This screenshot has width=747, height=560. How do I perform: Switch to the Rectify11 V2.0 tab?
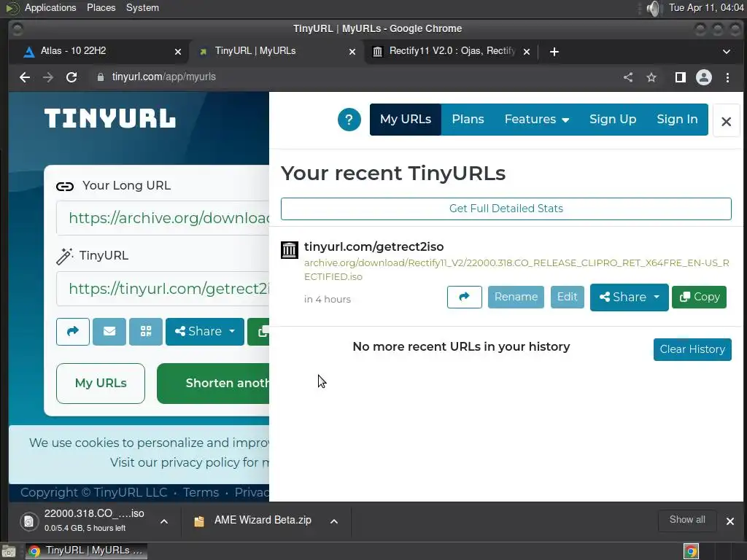pyautogui.click(x=450, y=52)
